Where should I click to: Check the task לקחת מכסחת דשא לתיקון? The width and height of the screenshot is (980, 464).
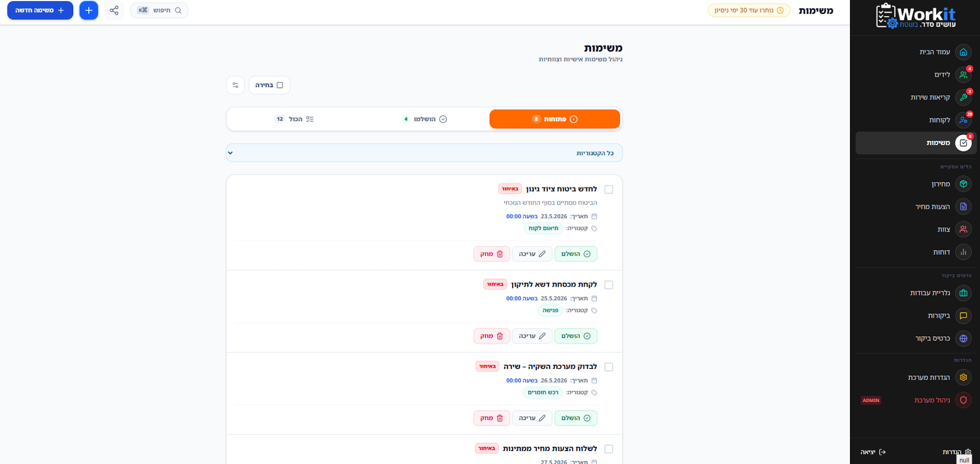[x=609, y=285]
